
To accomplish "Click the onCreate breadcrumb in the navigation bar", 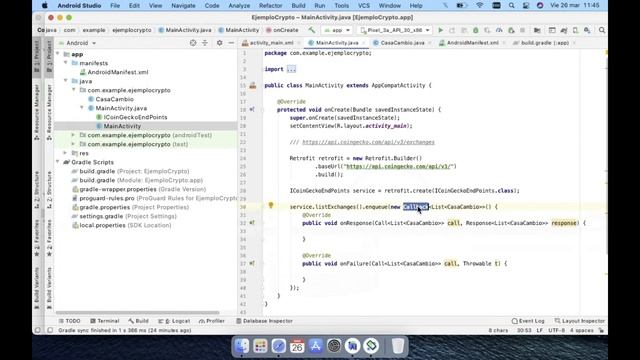I will click(282, 30).
